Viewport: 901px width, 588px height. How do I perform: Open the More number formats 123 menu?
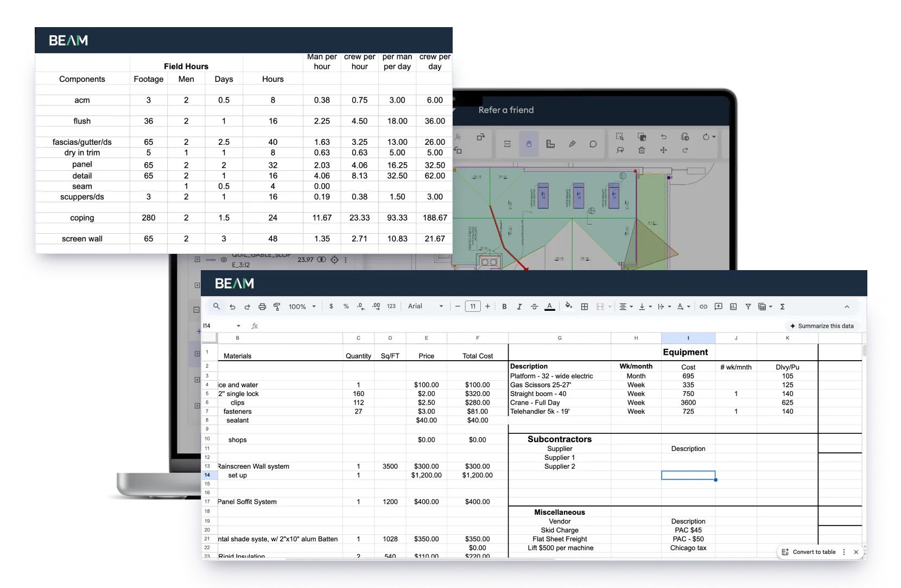coord(391,306)
